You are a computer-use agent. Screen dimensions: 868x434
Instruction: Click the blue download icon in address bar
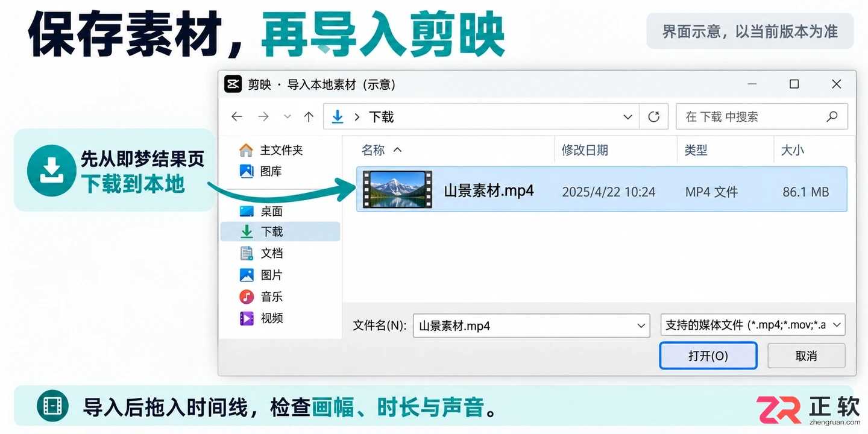click(x=338, y=117)
